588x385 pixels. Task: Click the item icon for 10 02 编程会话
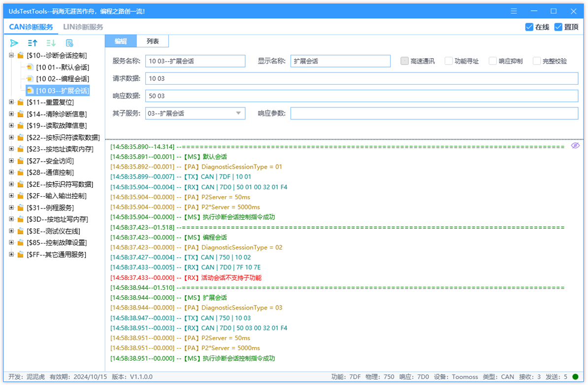(x=30, y=79)
